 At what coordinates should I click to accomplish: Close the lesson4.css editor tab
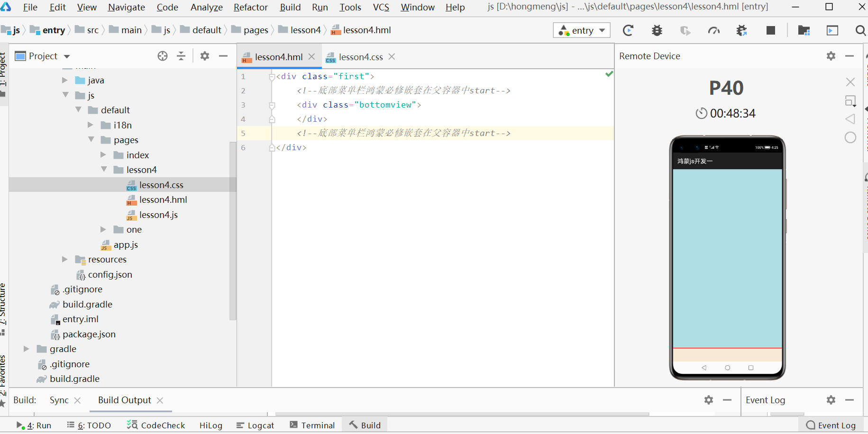point(392,56)
